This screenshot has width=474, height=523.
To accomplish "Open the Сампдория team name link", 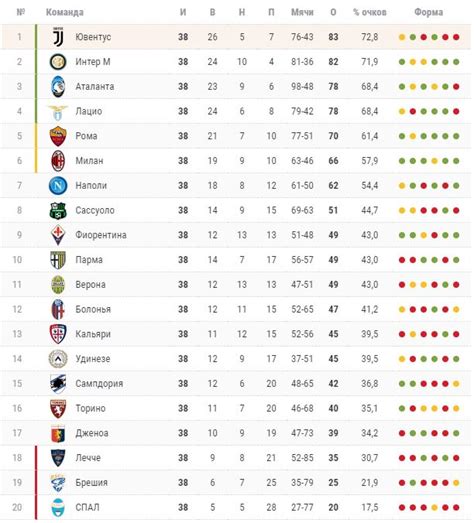I will point(99,384).
